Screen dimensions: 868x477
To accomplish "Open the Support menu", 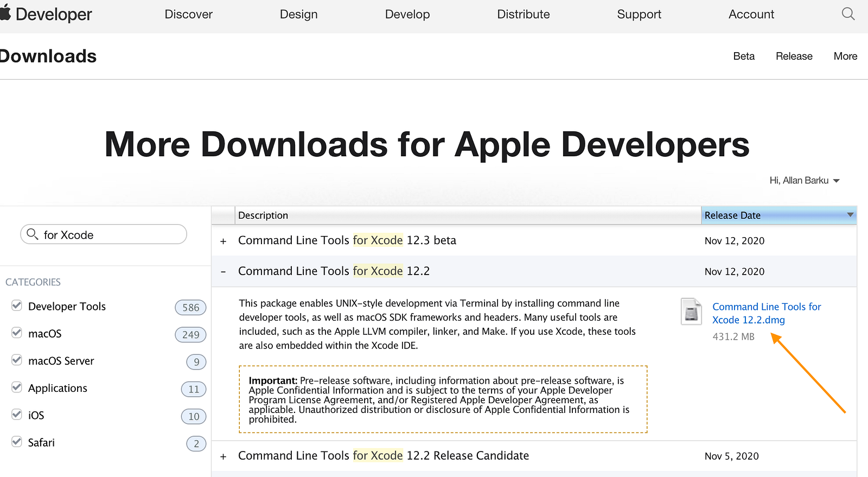I will 639,14.
